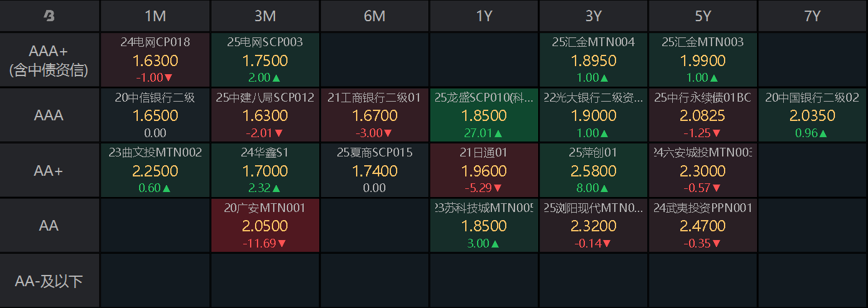This screenshot has height=308, width=868.
Task: Click the AAA rating row label
Action: click(x=49, y=115)
